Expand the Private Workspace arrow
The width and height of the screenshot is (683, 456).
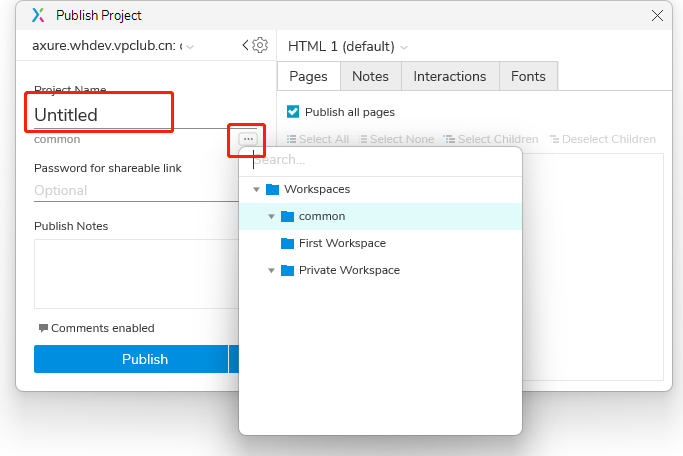pos(271,270)
